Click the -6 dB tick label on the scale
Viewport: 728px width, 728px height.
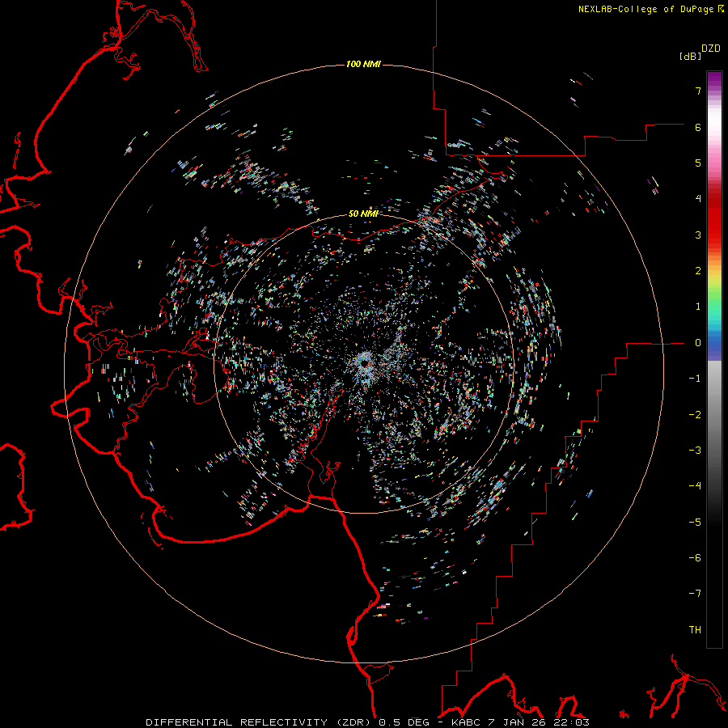(695, 558)
